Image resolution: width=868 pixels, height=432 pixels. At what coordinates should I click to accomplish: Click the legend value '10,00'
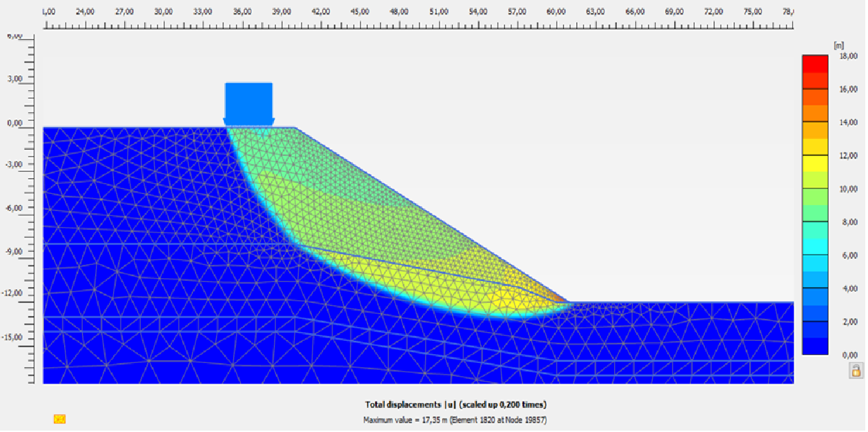(x=848, y=189)
